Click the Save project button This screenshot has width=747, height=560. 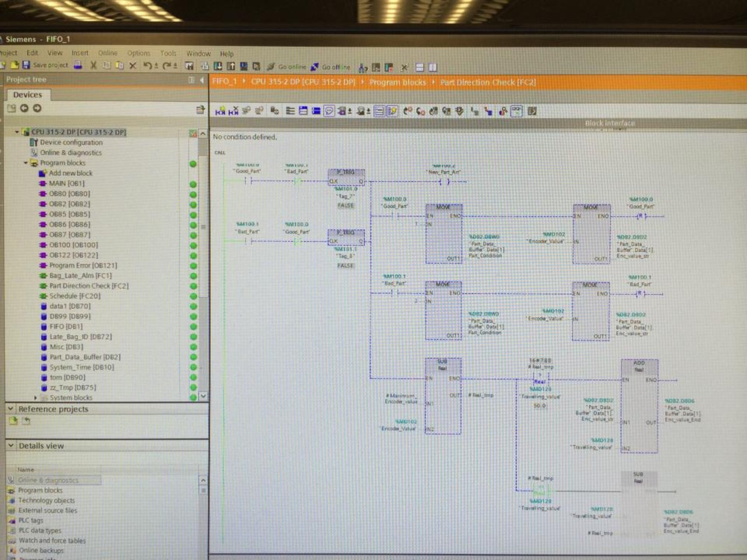[46, 65]
